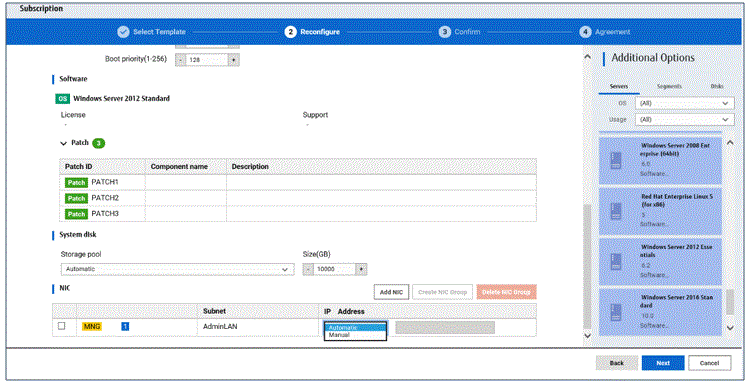This screenshot has height=386, width=746.
Task: Select the Windows Server 2012 Essentials server icon
Action: 616,262
